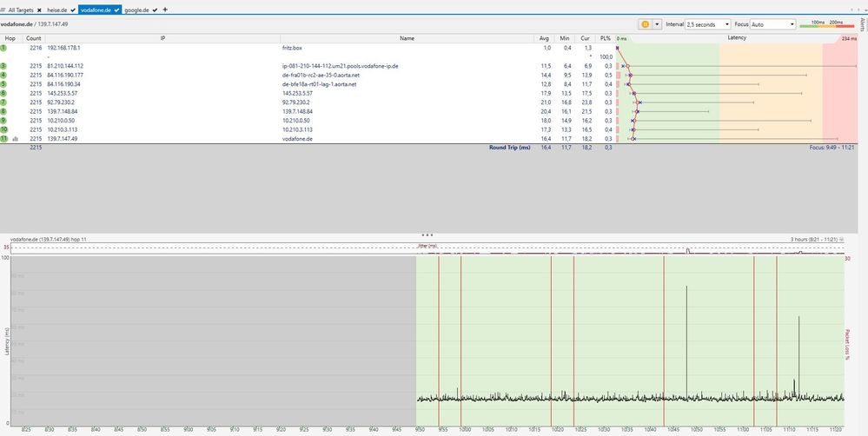The height and width of the screenshot is (436, 868).
Task: Expand the arrow next to pause button
Action: point(657,24)
